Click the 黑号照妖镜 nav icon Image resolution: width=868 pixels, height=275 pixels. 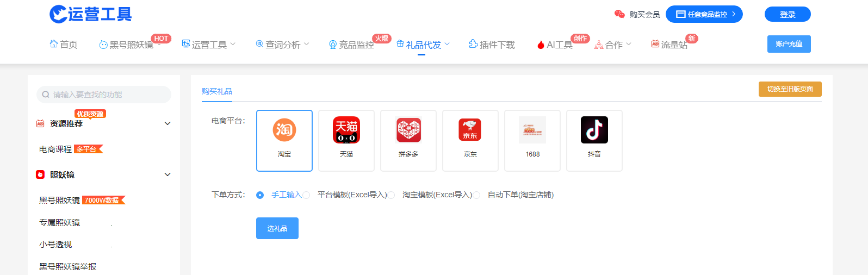coord(103,45)
